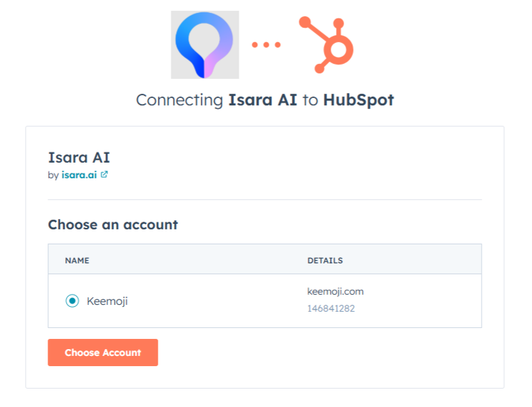532x407 pixels.
Task: Click the HubSpot sprocket logo
Action: click(x=326, y=45)
